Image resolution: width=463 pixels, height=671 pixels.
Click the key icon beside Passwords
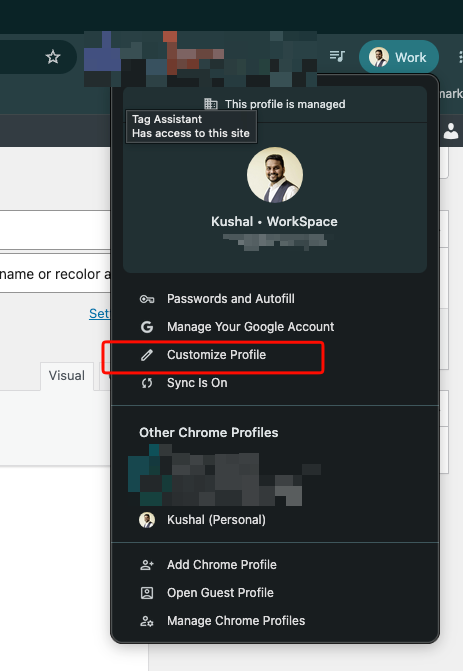tap(147, 299)
